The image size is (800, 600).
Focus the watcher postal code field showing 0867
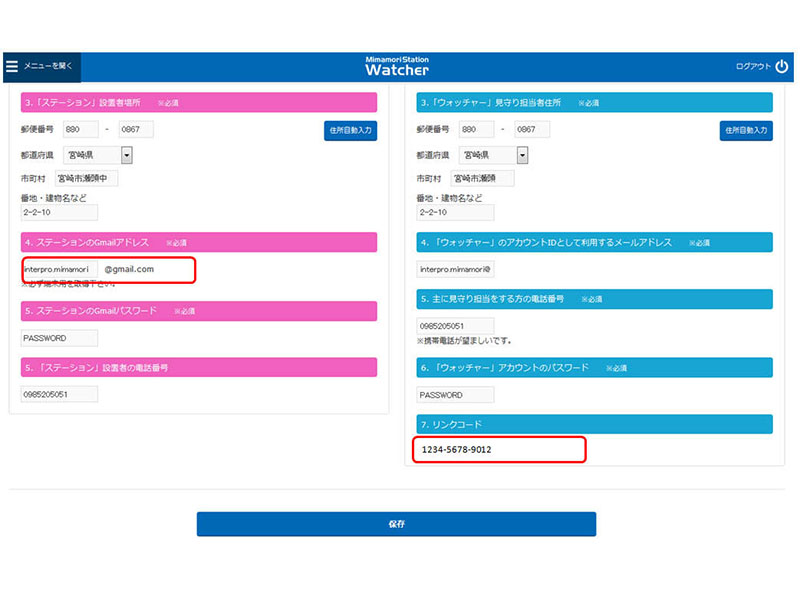532,130
